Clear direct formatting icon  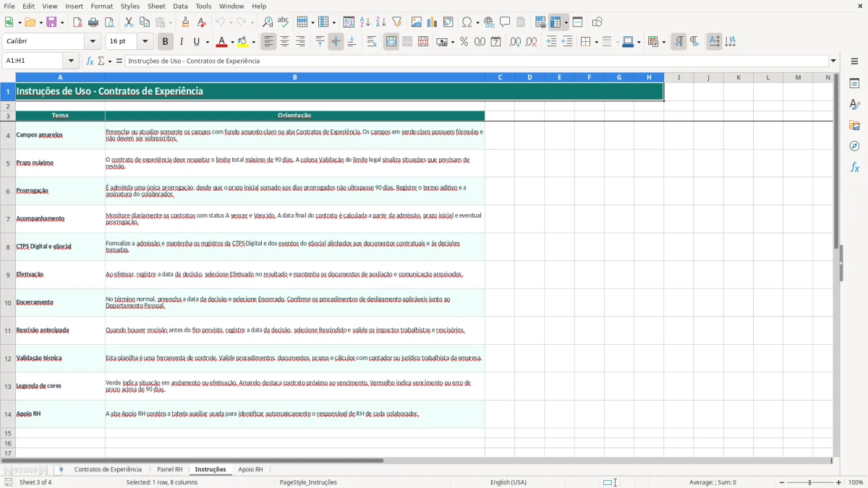tap(201, 22)
